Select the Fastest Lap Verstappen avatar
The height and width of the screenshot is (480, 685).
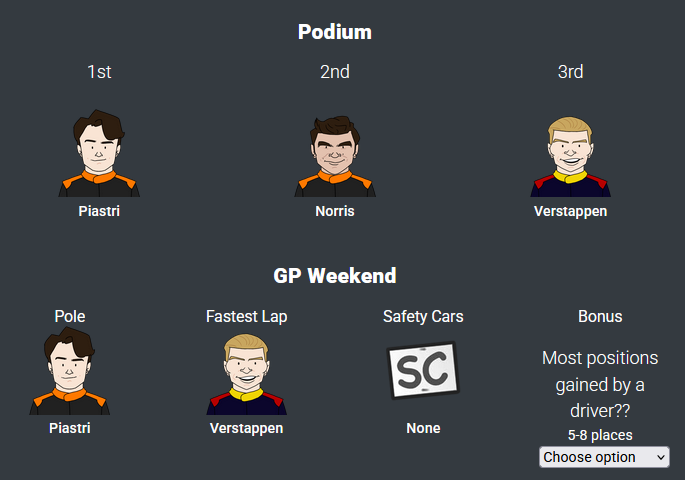coord(246,374)
